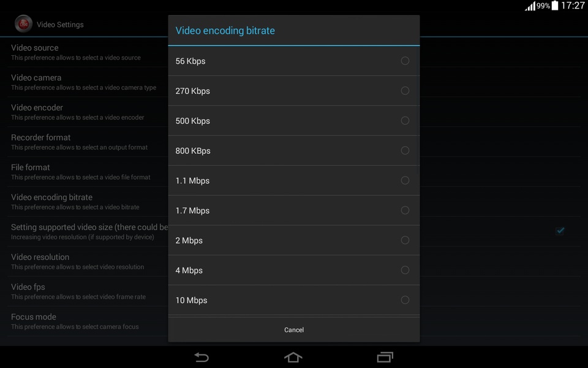Cancel the bitrate selection dialog
This screenshot has width=588, height=368.
click(294, 330)
